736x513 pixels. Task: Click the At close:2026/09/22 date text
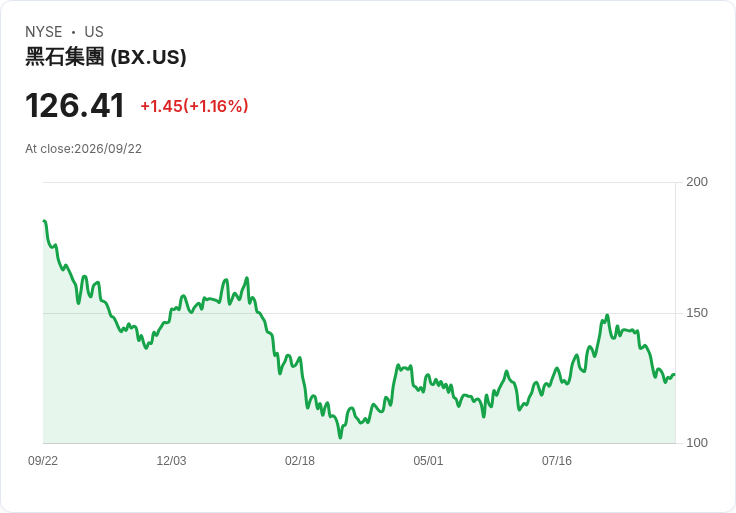click(x=84, y=149)
